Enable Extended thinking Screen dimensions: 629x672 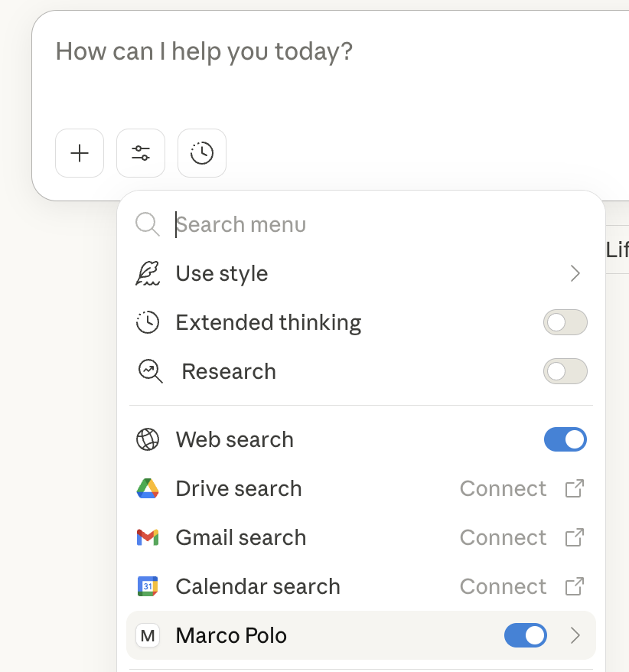click(565, 322)
